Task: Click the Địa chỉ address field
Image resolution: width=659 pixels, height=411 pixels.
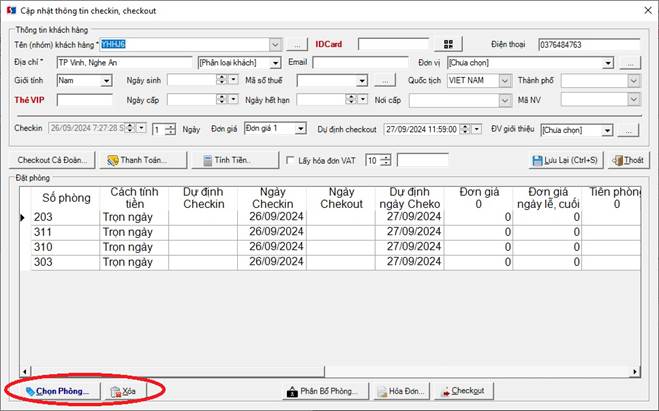Action: [124, 63]
